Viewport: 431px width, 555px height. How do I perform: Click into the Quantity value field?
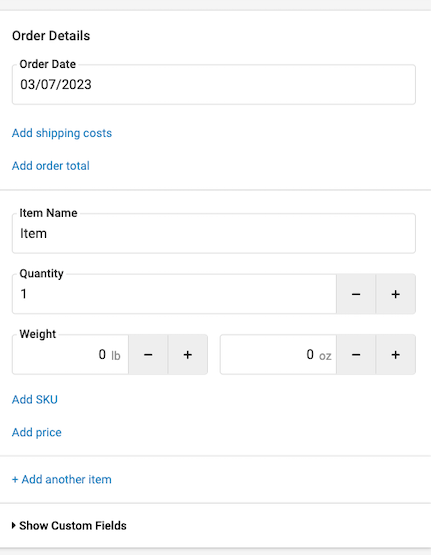(174, 294)
